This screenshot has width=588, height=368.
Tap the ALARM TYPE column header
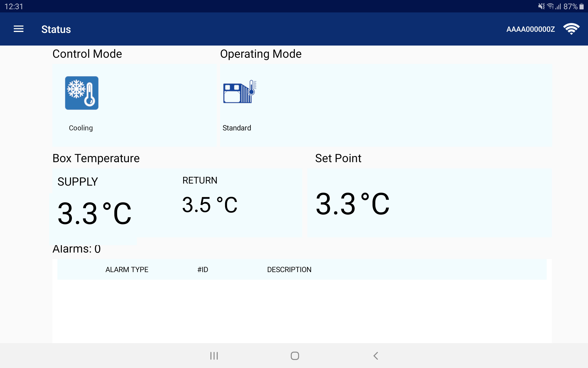[x=127, y=270]
